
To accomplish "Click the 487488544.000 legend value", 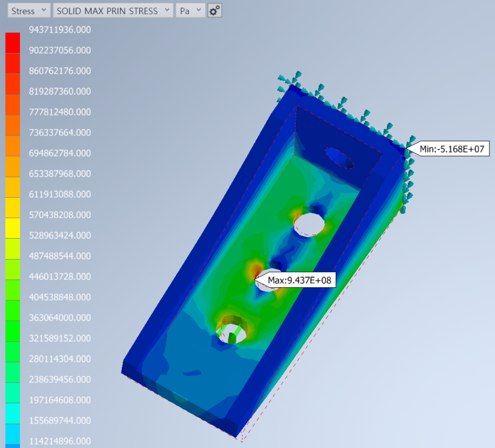I will (59, 255).
